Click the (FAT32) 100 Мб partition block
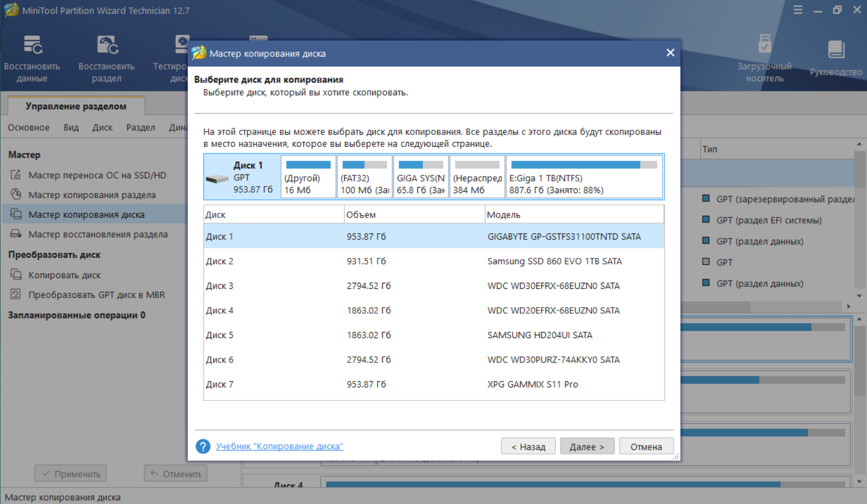Viewport: 867px width, 504px height. point(364,177)
